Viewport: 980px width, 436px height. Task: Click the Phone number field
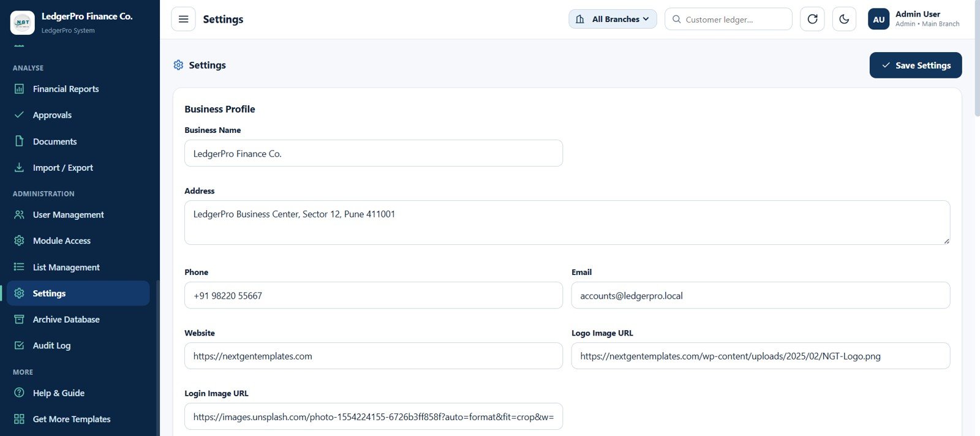point(374,295)
